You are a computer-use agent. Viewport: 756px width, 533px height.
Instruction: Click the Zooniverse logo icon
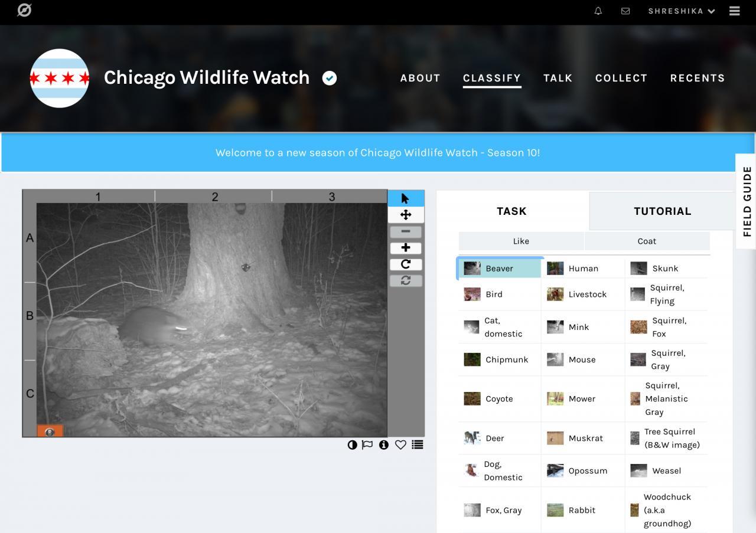tap(24, 10)
